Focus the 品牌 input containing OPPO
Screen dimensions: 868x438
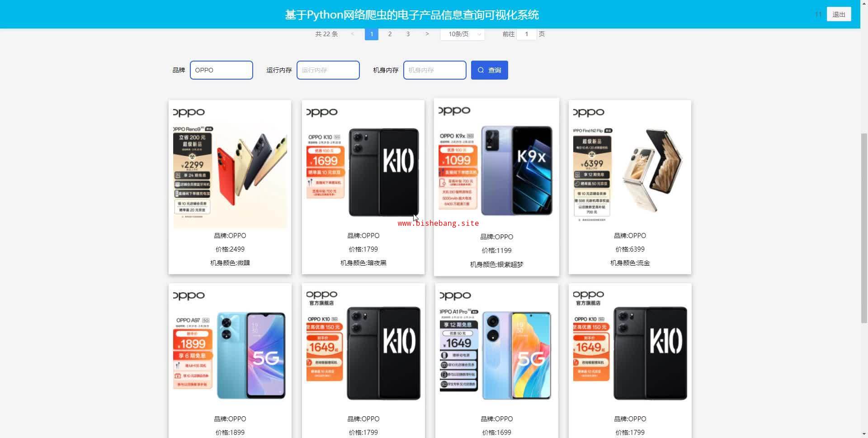(222, 70)
